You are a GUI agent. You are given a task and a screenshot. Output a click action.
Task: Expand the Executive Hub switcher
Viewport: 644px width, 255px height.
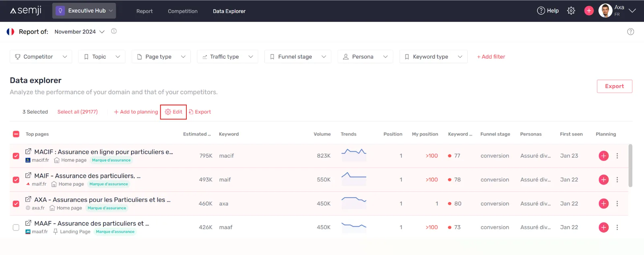(x=84, y=11)
